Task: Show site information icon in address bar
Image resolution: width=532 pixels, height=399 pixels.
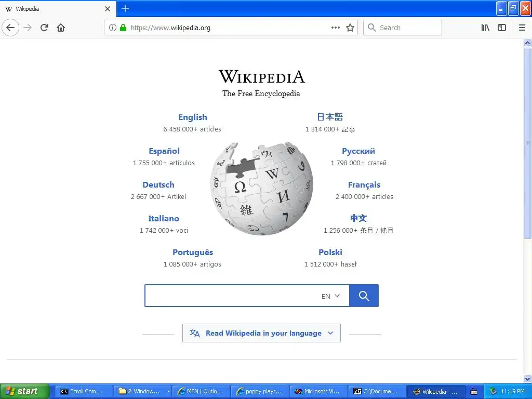Action: tap(113, 28)
